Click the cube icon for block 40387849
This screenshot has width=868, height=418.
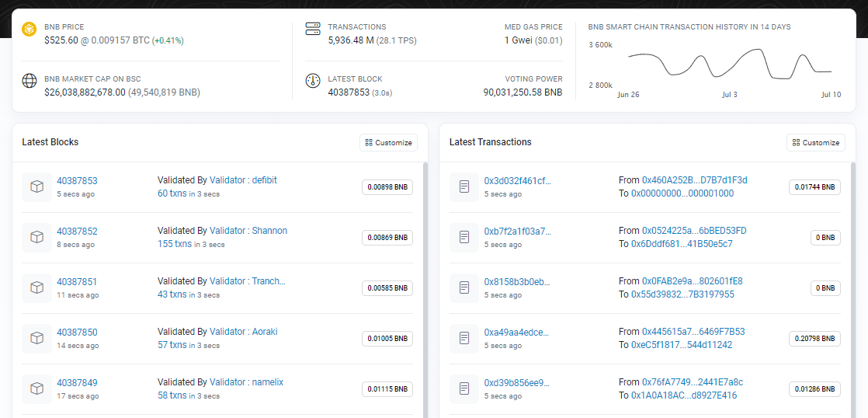pos(36,388)
